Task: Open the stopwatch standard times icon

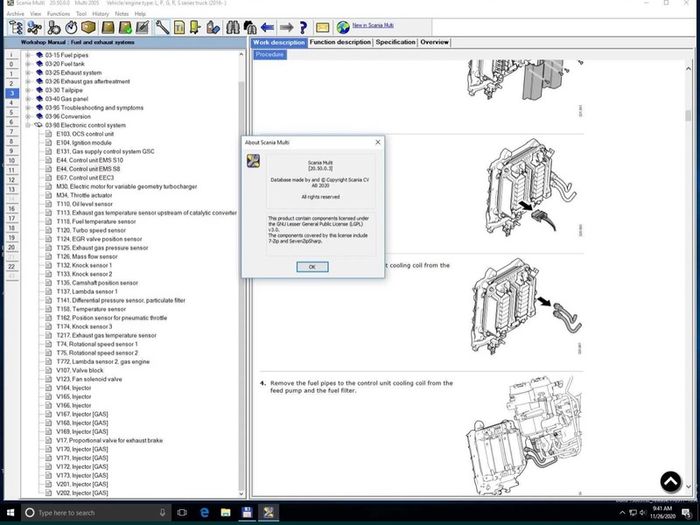Action: 71,28
